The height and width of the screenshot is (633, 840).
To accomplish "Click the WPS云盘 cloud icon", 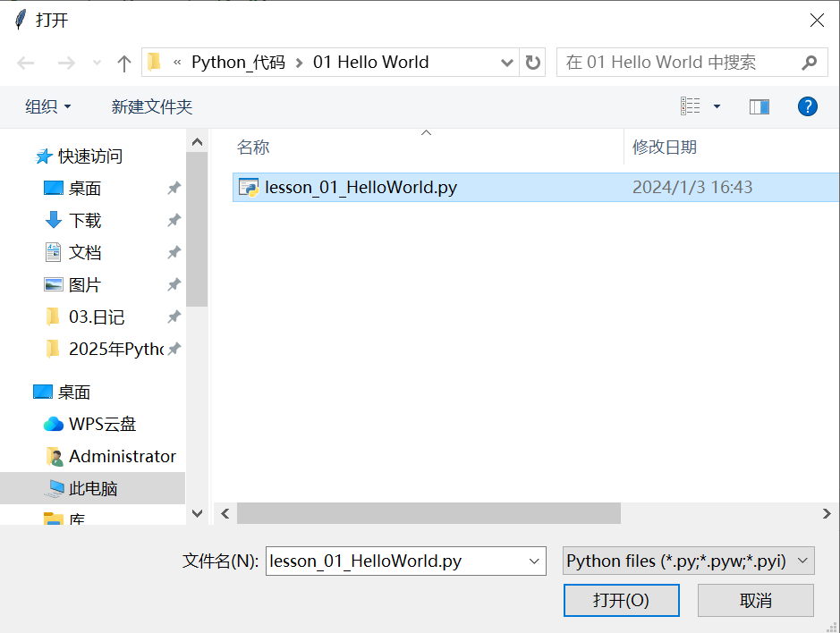I will [x=53, y=424].
